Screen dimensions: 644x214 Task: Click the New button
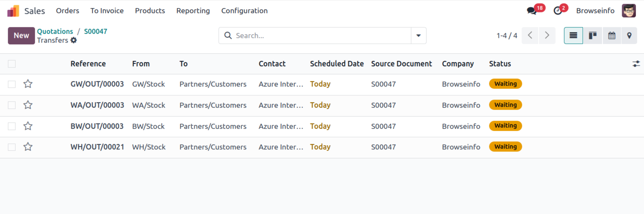pyautogui.click(x=21, y=35)
